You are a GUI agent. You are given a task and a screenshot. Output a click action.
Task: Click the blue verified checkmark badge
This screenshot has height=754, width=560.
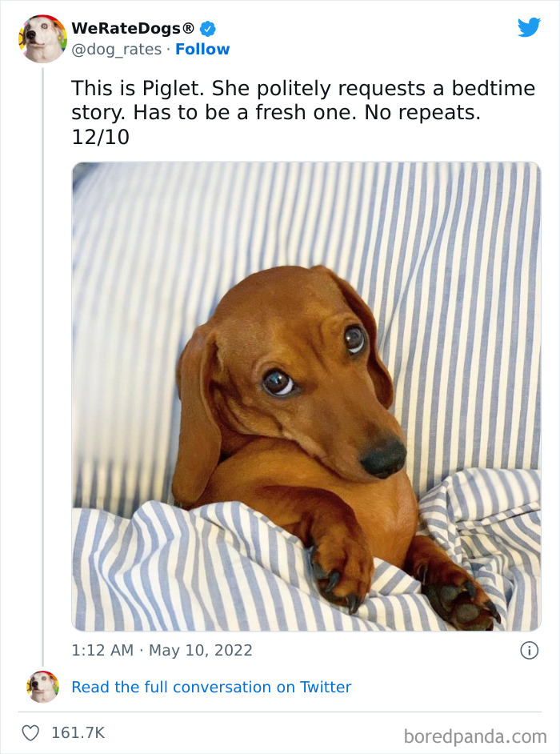208,27
